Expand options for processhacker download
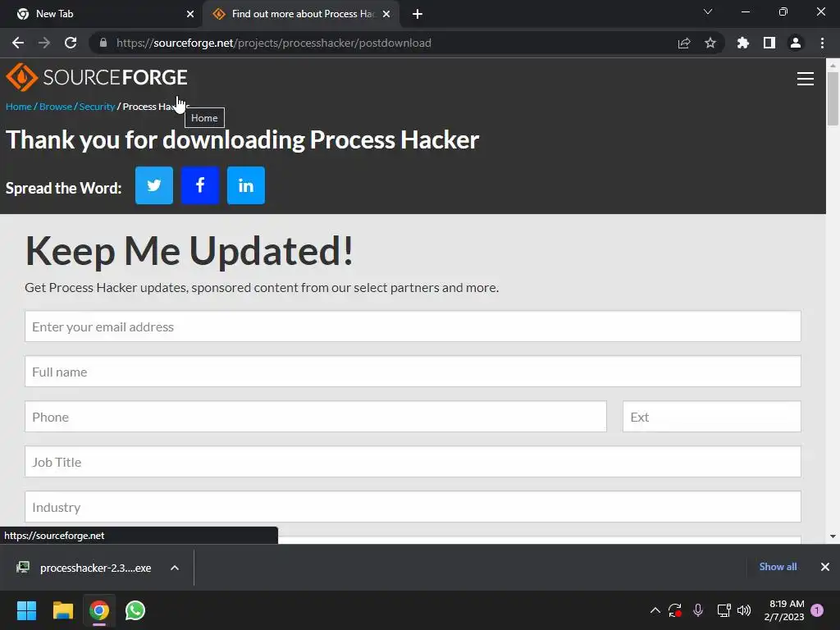Viewport: 840px width, 630px height. [175, 568]
